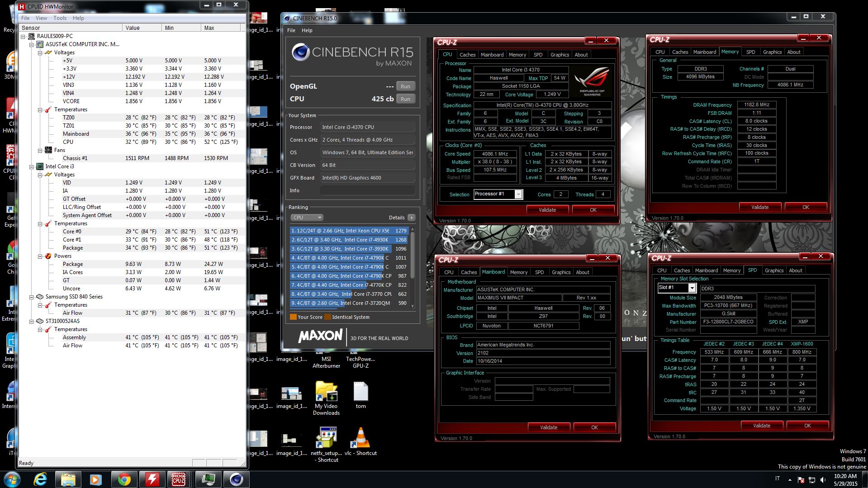Switch to Caches tab in CPU-tab CPU-Z window
The height and width of the screenshot is (488, 868).
[x=467, y=55]
